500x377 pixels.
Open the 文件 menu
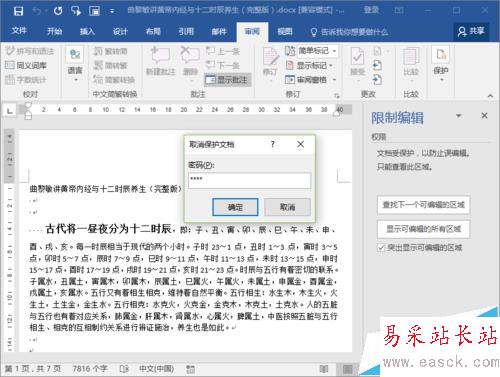coord(19,31)
